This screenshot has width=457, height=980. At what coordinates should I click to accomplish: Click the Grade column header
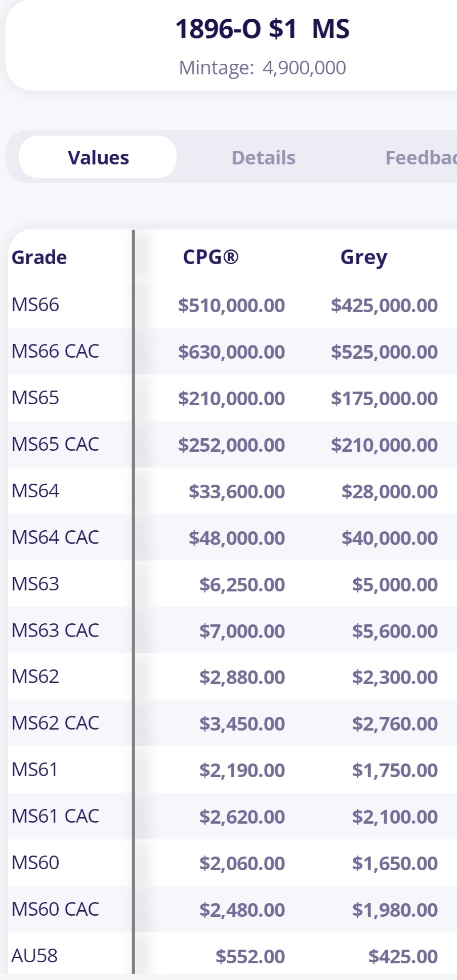[39, 258]
